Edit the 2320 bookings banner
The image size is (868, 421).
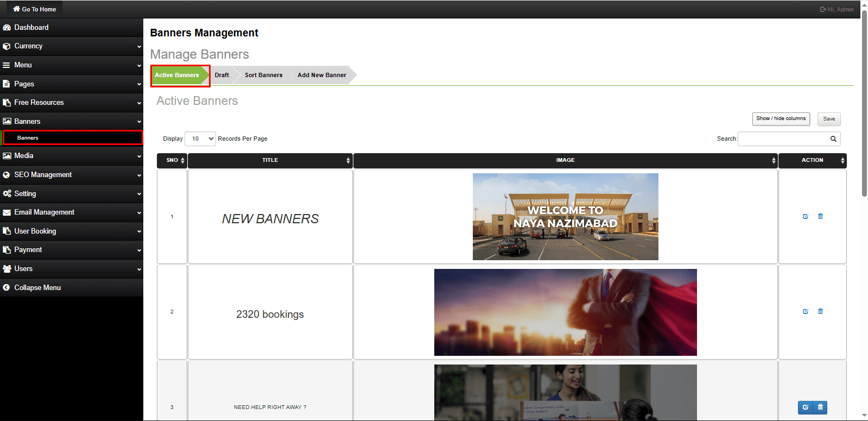tap(806, 311)
